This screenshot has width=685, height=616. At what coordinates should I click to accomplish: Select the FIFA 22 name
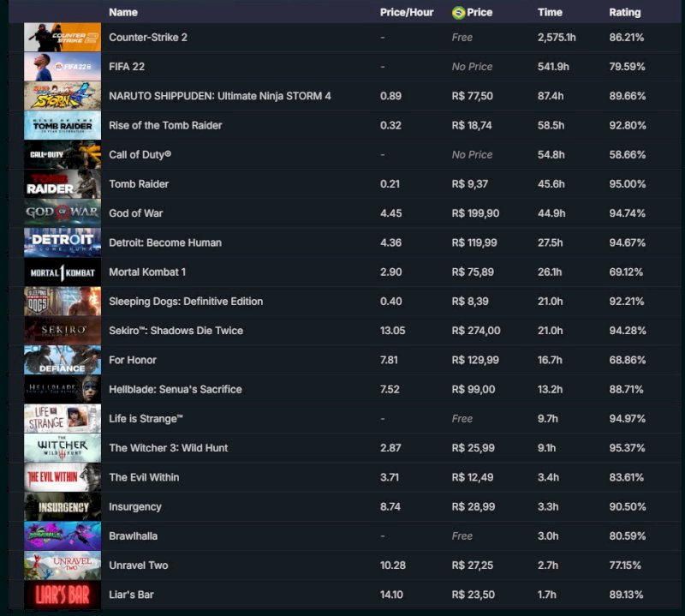coord(127,67)
